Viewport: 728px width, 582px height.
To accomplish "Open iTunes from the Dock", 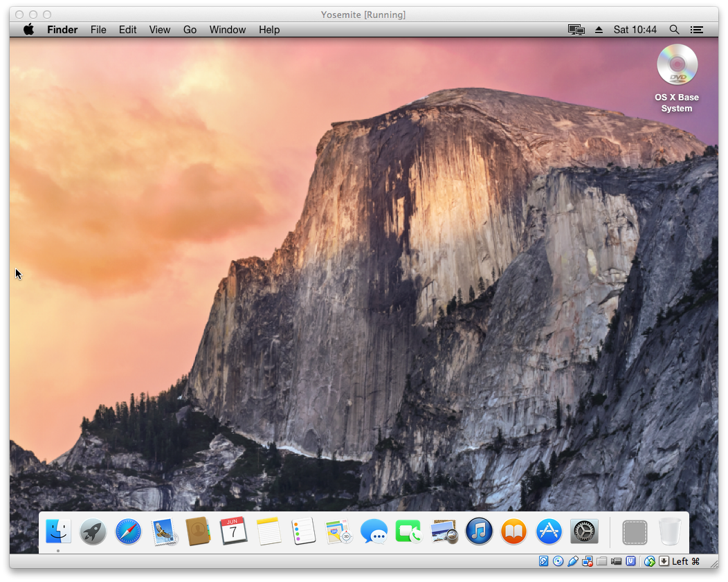I will point(479,531).
